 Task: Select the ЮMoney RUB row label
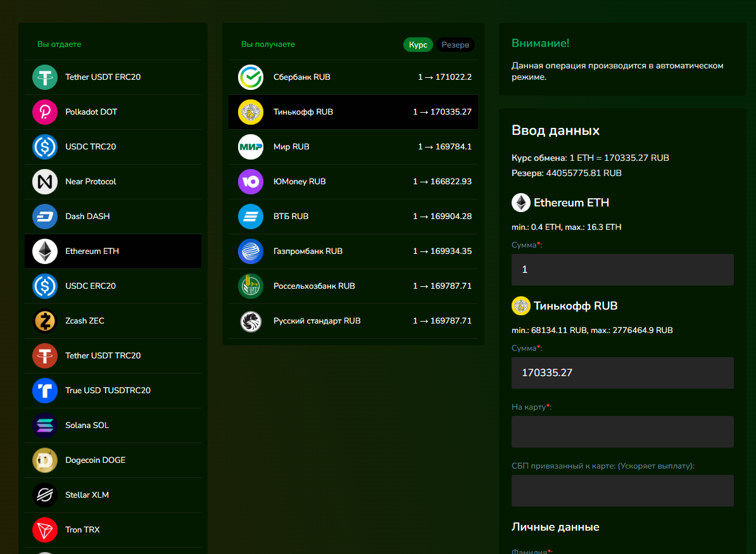point(299,182)
